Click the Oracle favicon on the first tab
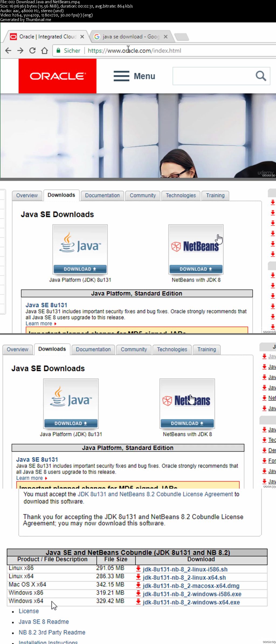The image size is (276, 644). 13,36
